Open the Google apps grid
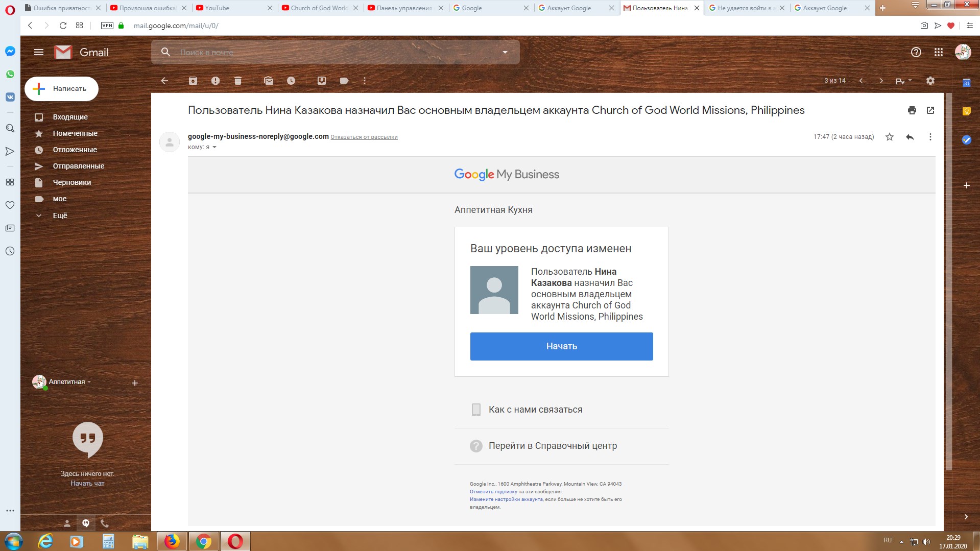Image resolution: width=980 pixels, height=551 pixels. pyautogui.click(x=939, y=52)
